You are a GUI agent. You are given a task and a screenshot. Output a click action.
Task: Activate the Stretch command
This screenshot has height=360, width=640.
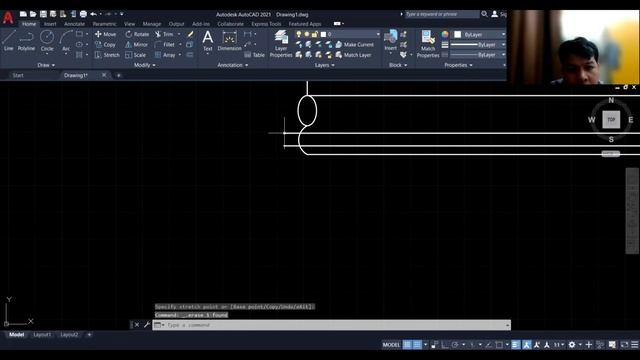click(x=107, y=55)
